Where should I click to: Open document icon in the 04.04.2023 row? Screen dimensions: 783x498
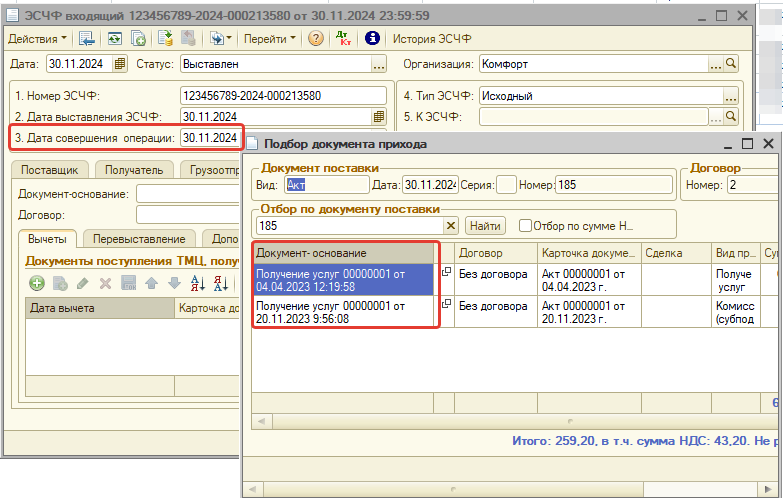point(446,272)
